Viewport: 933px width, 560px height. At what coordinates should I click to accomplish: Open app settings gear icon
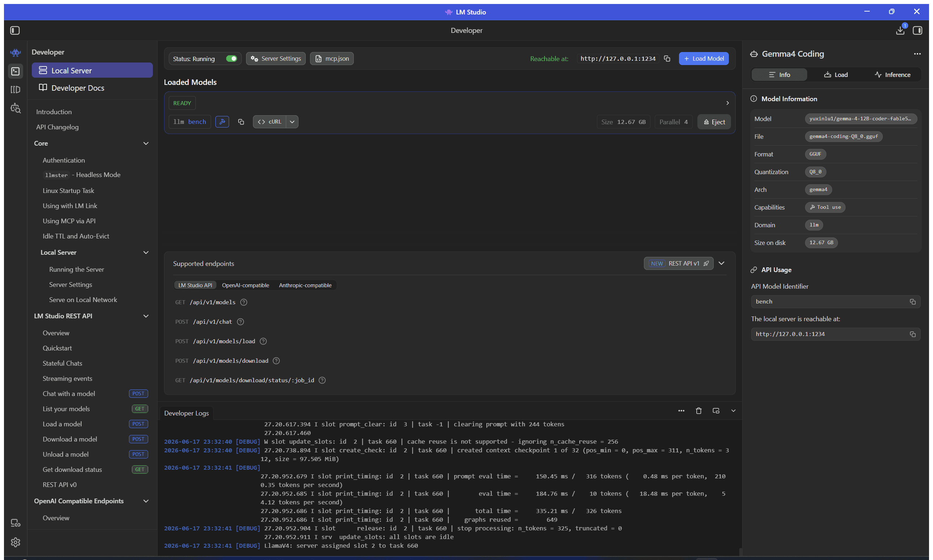click(x=16, y=542)
